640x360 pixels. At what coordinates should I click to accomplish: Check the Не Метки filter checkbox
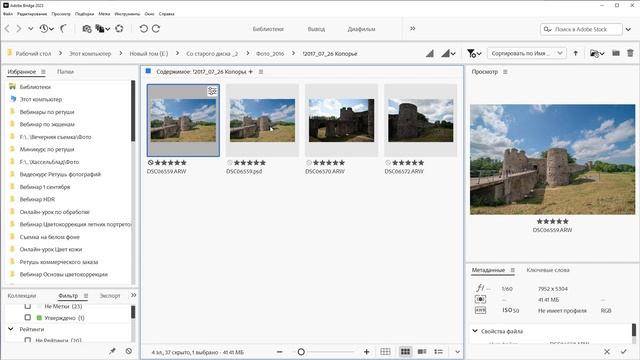[28, 306]
